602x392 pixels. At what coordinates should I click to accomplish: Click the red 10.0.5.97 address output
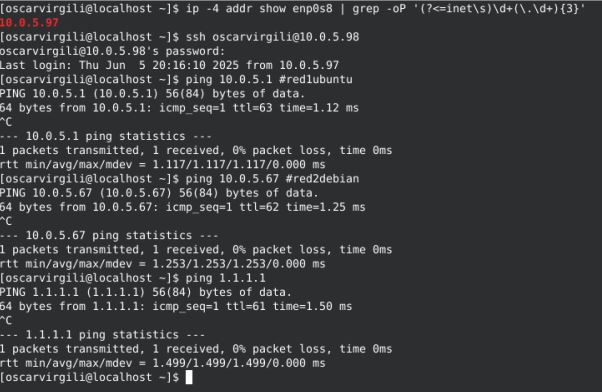(x=29, y=23)
